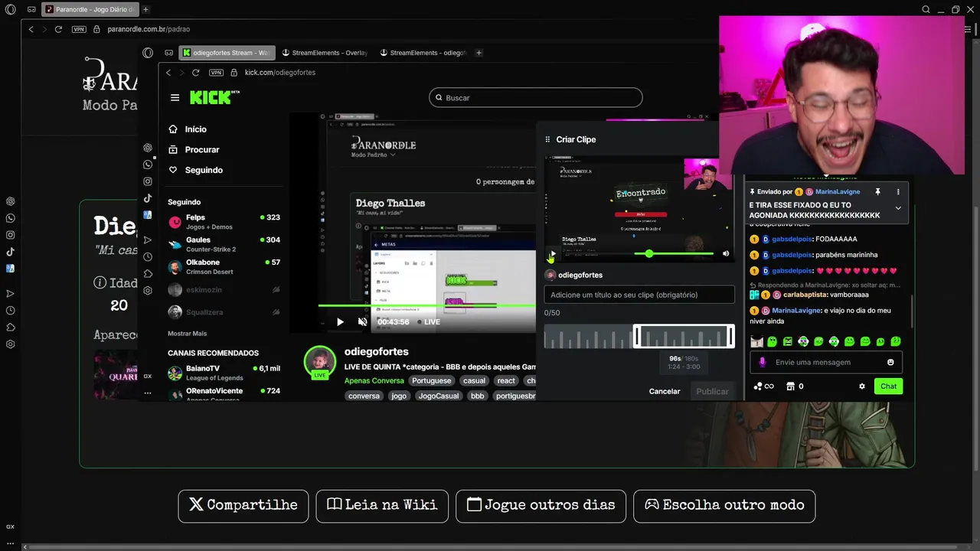Reload the paranordle.com.br page
This screenshot has height=551, width=980.
tap(58, 29)
